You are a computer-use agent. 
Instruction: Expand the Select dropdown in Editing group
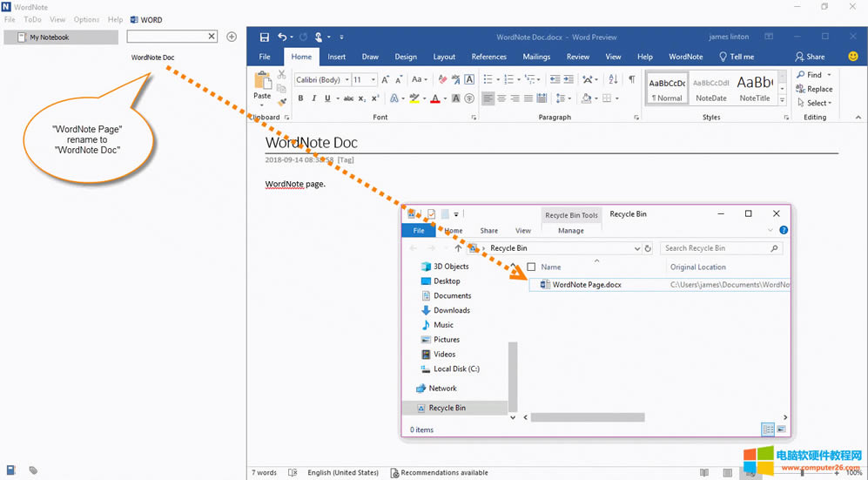coord(818,103)
